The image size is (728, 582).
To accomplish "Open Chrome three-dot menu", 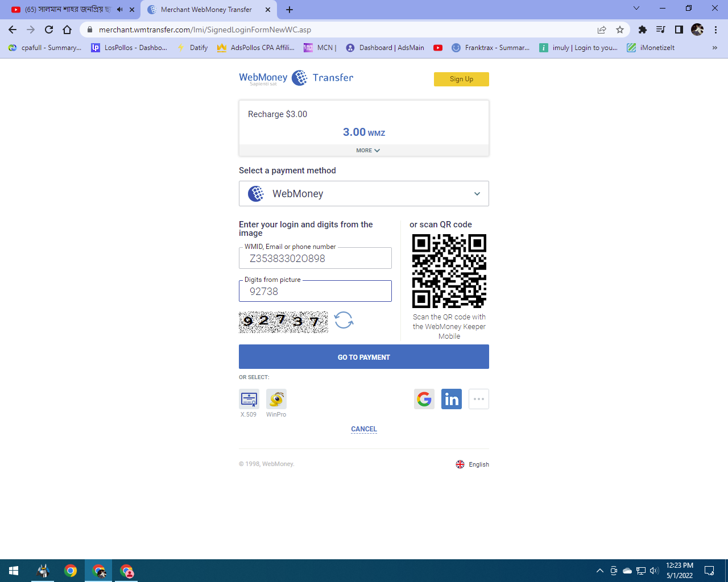I will 716,30.
